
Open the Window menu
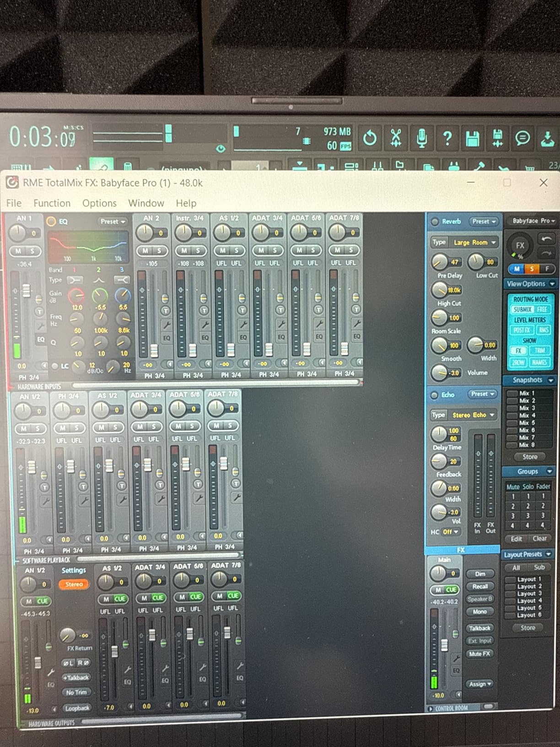pyautogui.click(x=146, y=203)
